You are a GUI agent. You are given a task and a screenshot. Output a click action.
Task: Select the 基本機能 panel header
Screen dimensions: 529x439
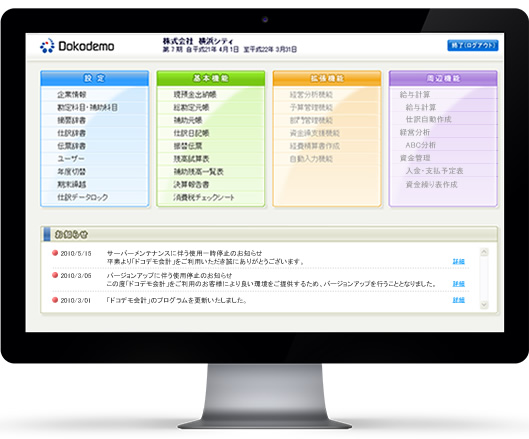click(x=211, y=78)
